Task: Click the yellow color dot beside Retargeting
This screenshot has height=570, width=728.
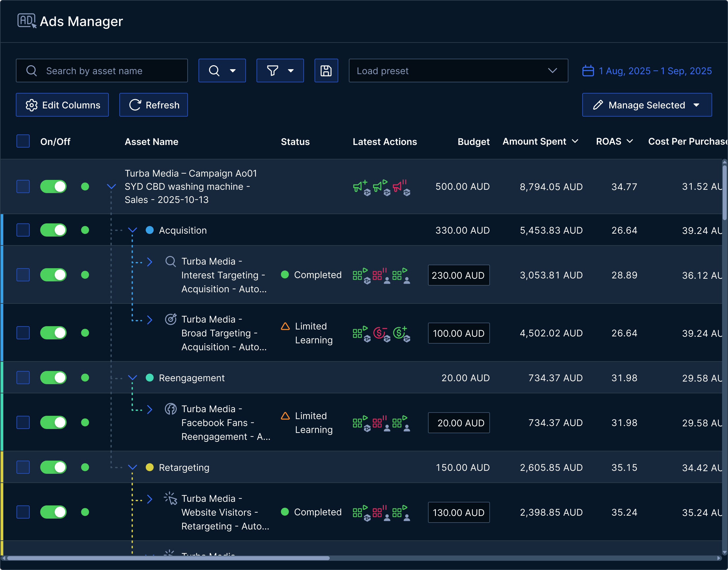Action: pyautogui.click(x=149, y=467)
